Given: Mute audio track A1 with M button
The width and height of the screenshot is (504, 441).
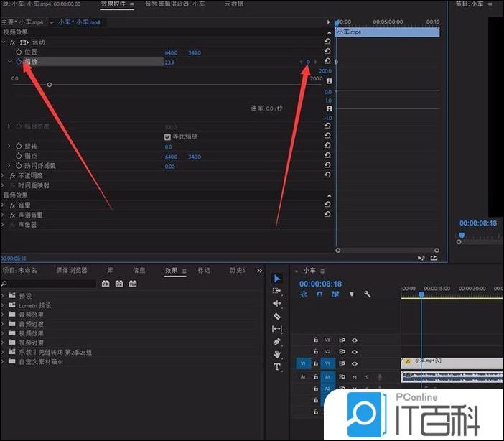Looking at the screenshot, I should [x=354, y=376].
